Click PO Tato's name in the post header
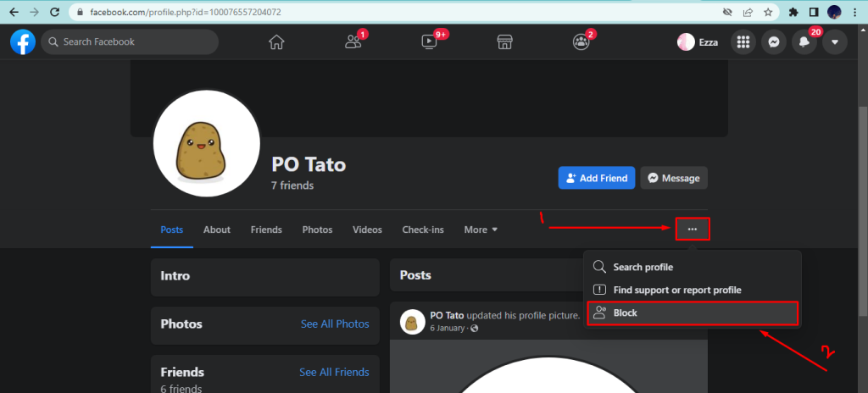 pyautogui.click(x=448, y=316)
